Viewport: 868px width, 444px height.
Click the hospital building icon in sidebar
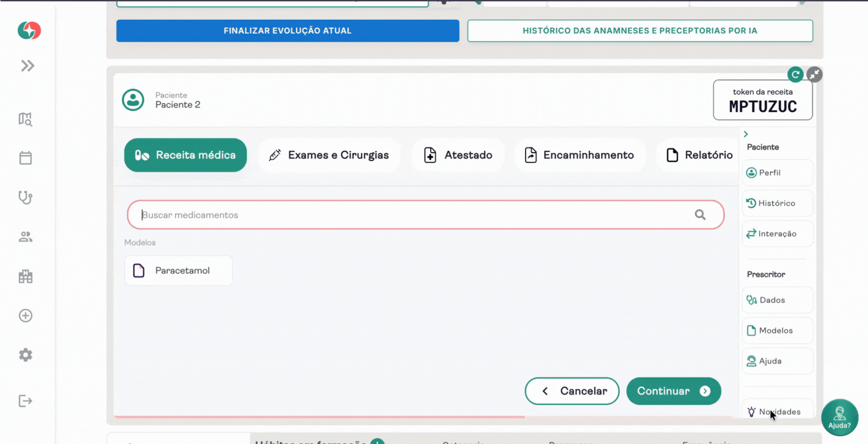click(26, 276)
